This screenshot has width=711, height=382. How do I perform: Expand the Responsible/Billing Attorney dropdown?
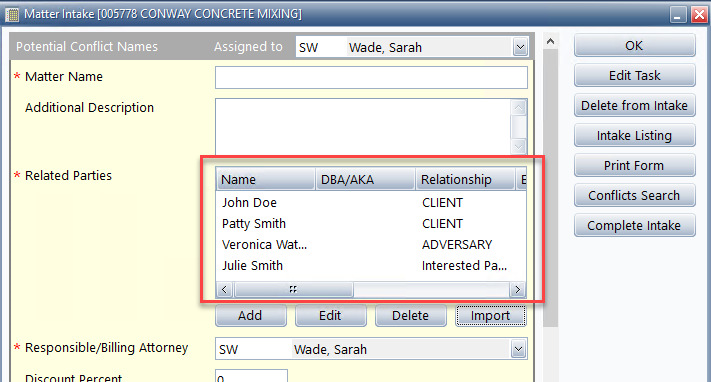pos(518,349)
